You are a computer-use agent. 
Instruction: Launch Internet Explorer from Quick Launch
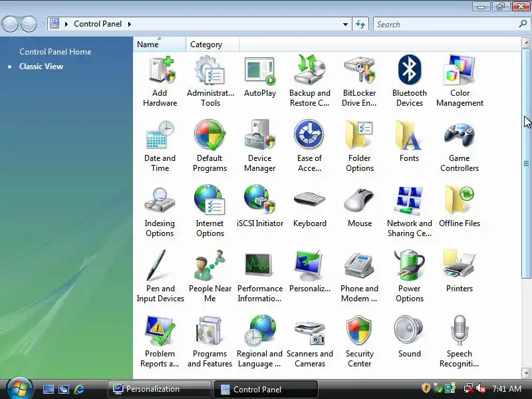[x=79, y=389]
